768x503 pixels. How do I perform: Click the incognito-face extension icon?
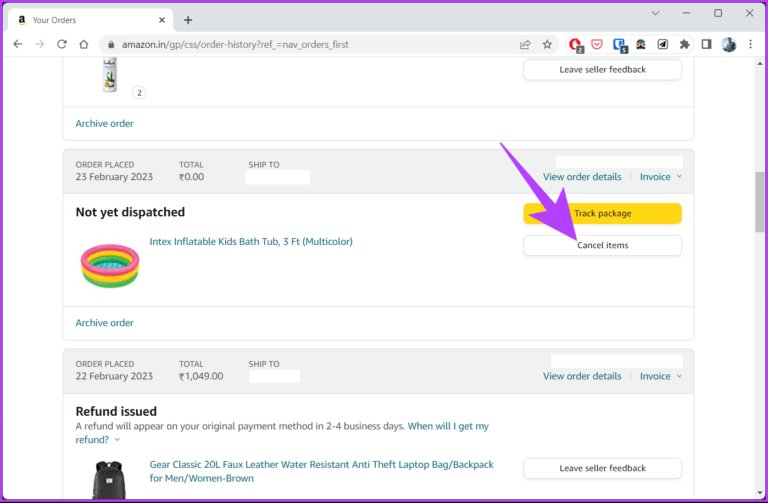click(x=641, y=45)
